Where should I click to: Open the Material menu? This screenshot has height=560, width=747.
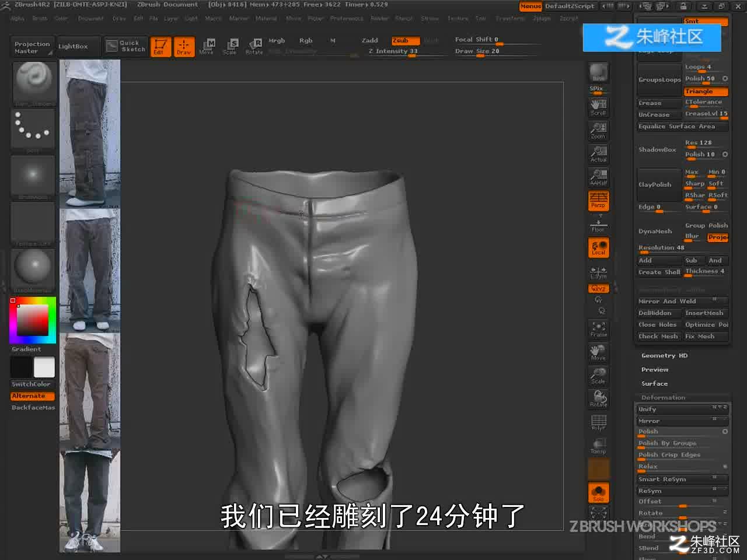[266, 18]
